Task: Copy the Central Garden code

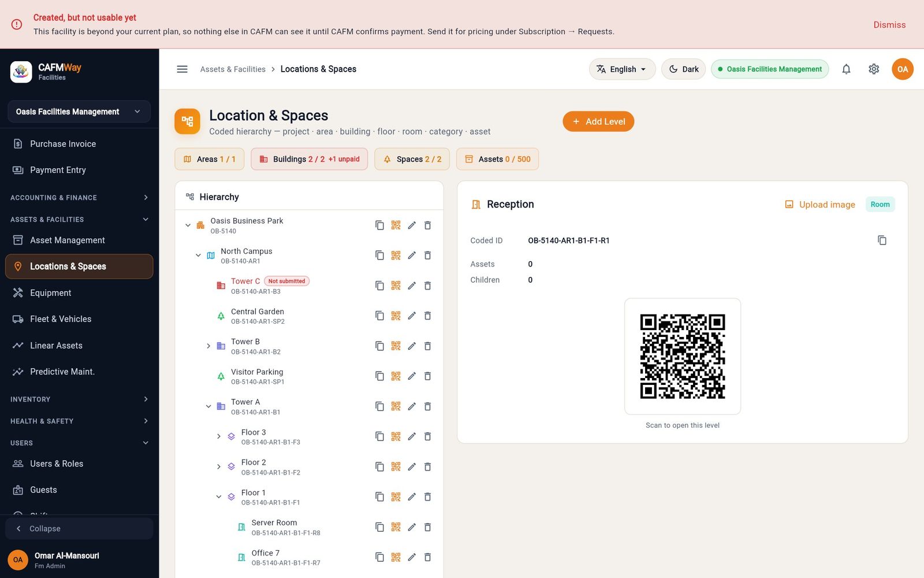Action: tap(379, 316)
